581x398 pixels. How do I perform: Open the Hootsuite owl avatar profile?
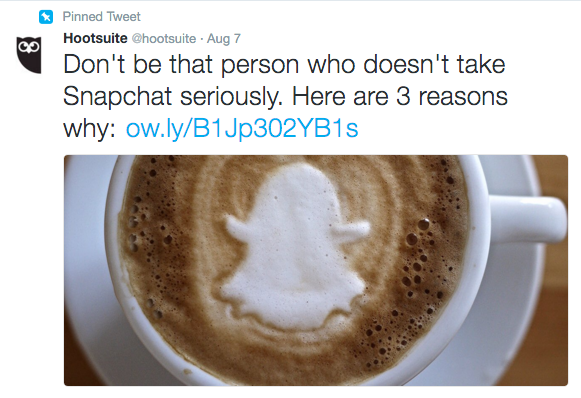(x=29, y=55)
